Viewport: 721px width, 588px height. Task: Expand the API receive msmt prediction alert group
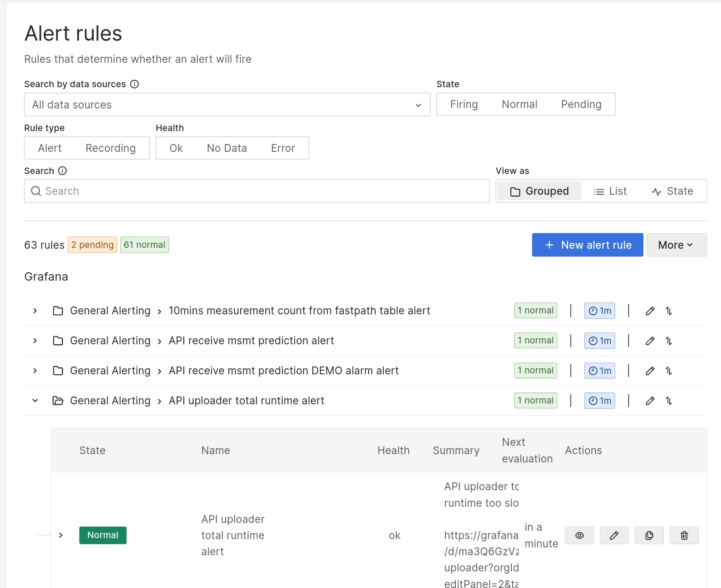(x=35, y=341)
